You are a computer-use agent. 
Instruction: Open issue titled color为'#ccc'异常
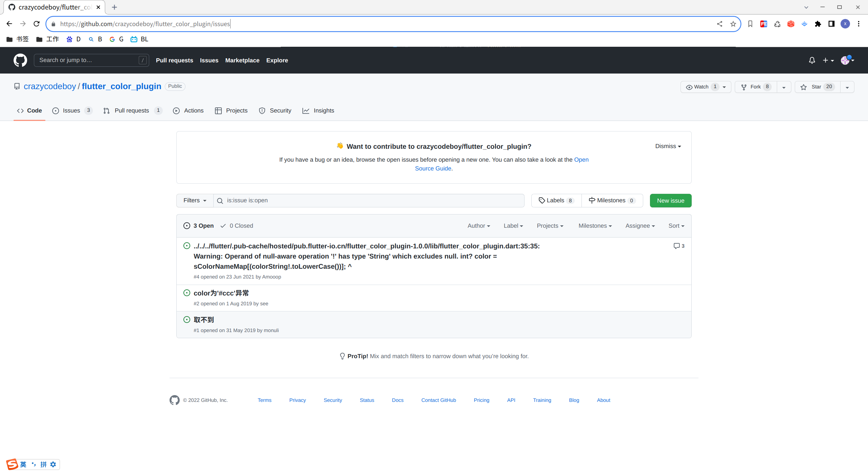221,293
